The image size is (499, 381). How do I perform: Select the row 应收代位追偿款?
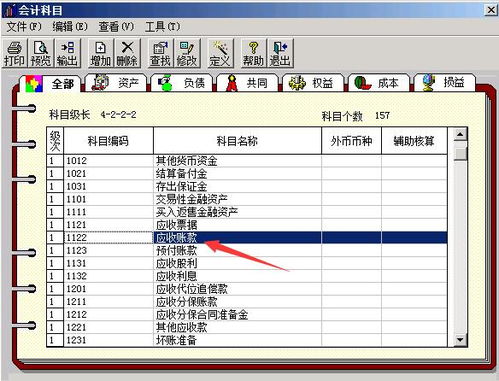click(247, 289)
